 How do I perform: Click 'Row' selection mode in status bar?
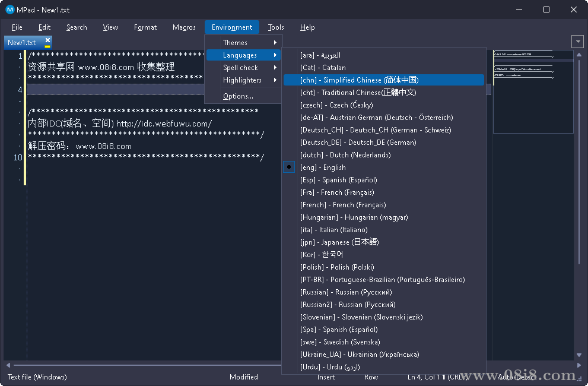click(x=371, y=377)
